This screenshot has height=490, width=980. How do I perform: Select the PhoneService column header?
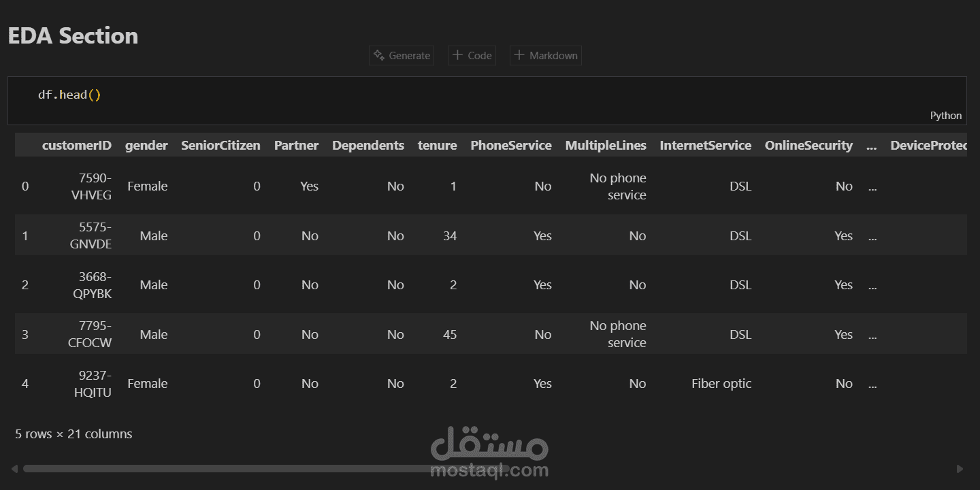click(511, 145)
